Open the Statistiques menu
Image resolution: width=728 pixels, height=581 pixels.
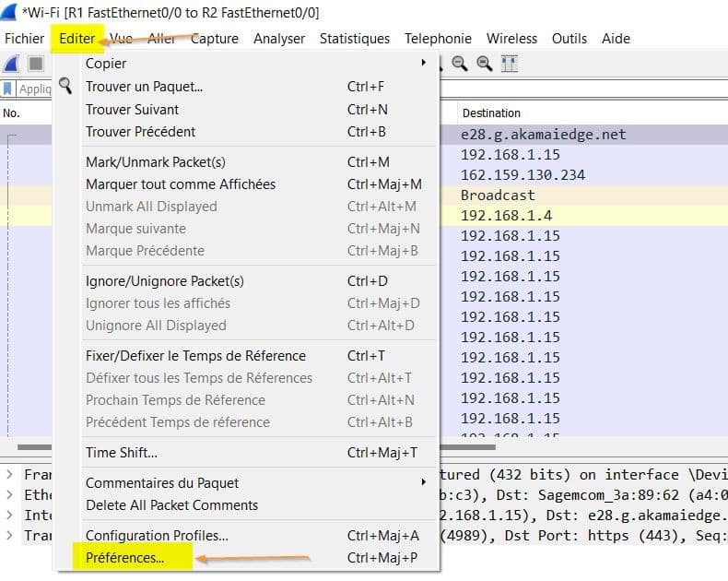[x=355, y=39]
